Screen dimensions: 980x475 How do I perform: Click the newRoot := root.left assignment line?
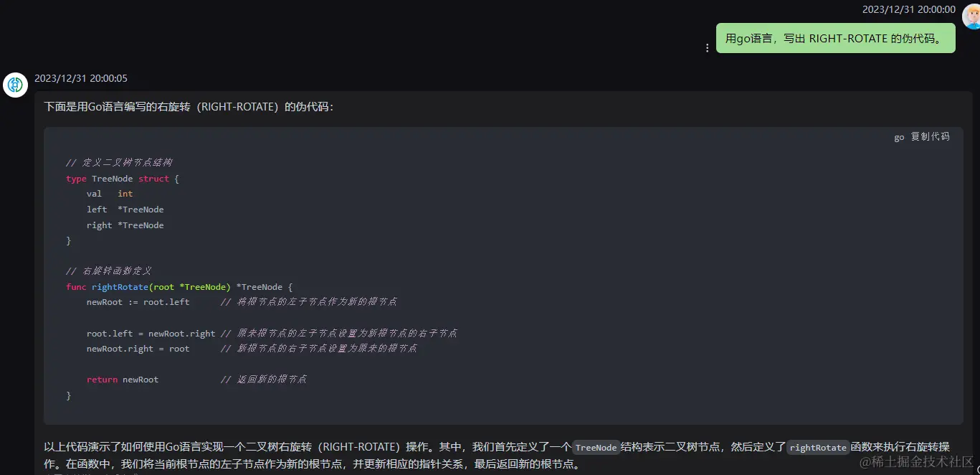pos(137,301)
